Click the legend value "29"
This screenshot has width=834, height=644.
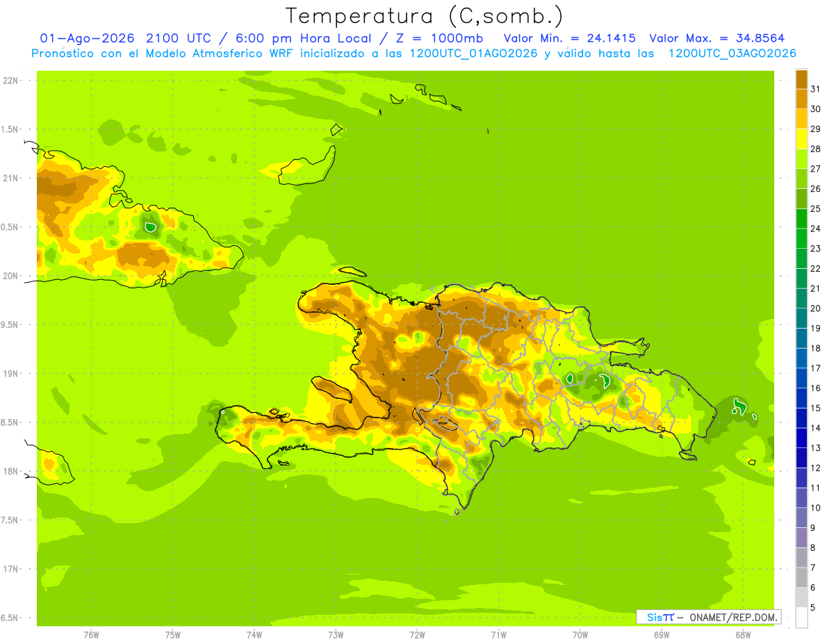tap(815, 129)
